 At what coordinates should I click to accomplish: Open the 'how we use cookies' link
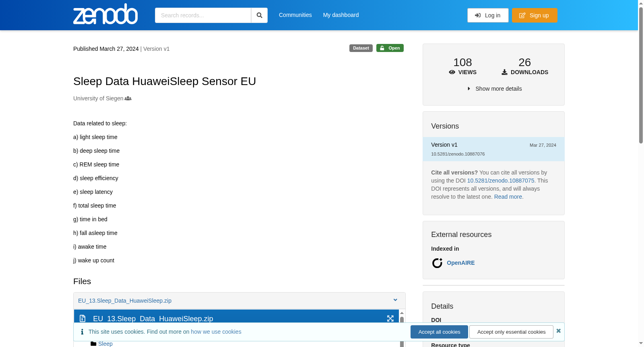pyautogui.click(x=216, y=332)
